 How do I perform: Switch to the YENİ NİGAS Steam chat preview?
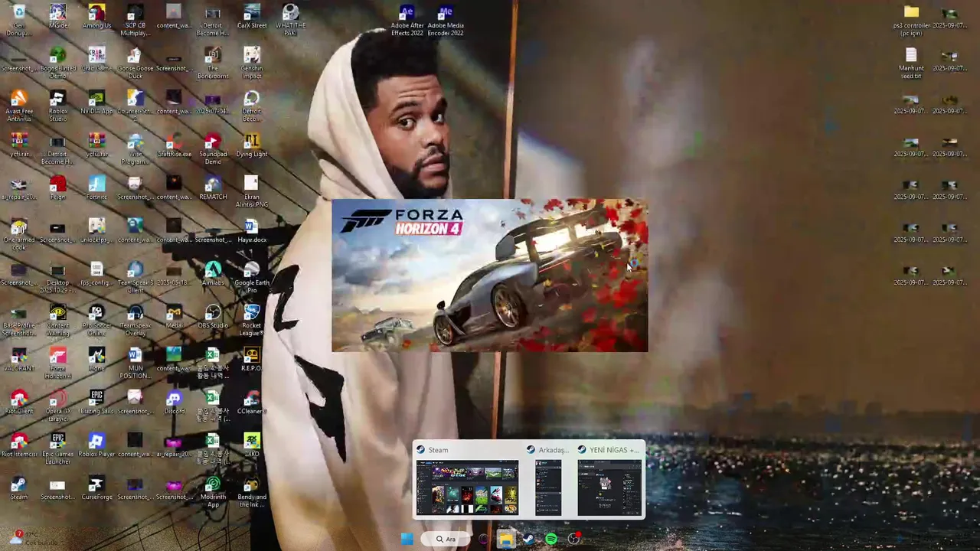tap(609, 487)
